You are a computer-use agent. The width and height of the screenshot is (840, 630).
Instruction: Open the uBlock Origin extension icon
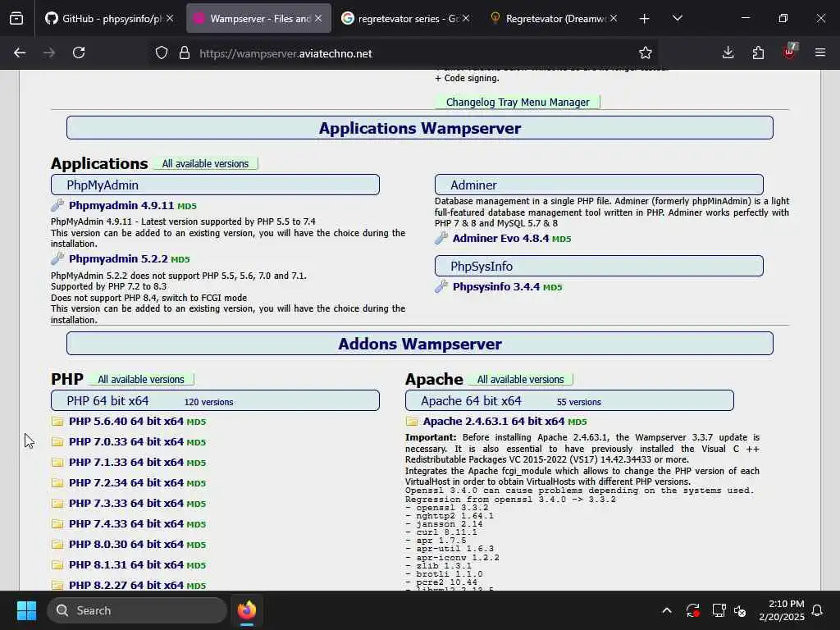[789, 52]
